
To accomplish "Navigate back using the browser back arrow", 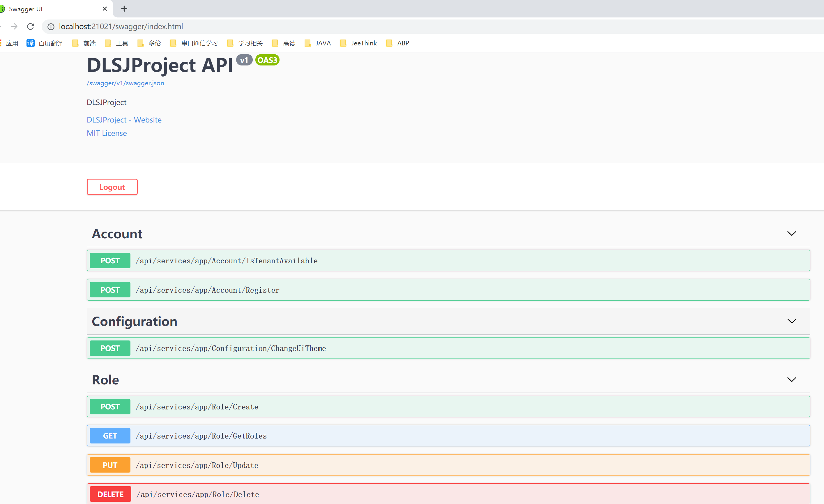I will [2, 26].
